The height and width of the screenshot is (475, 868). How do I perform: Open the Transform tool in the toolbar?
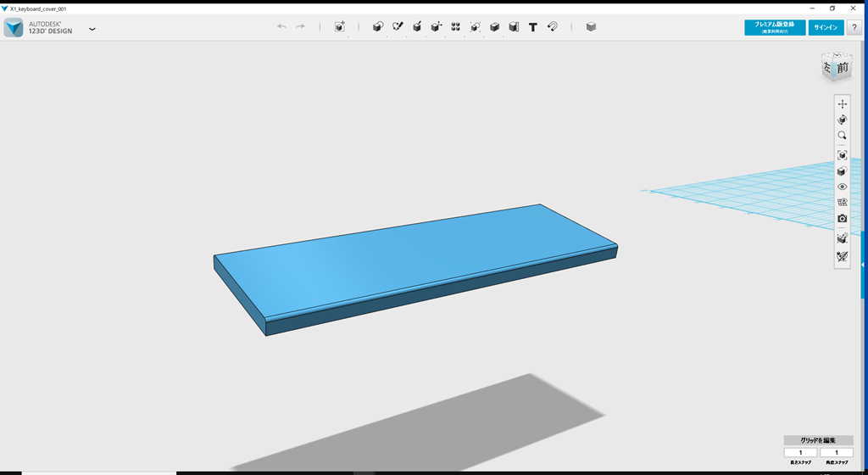click(x=340, y=27)
